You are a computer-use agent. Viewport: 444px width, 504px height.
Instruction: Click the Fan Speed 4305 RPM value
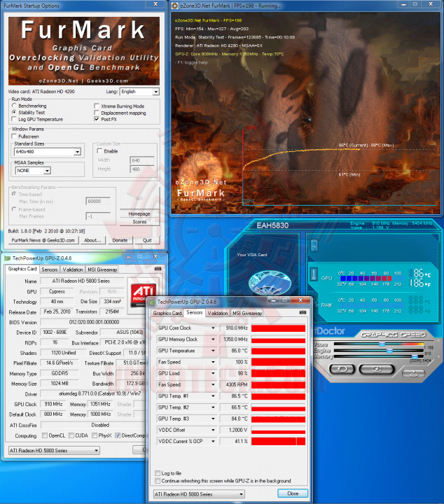tap(235, 385)
